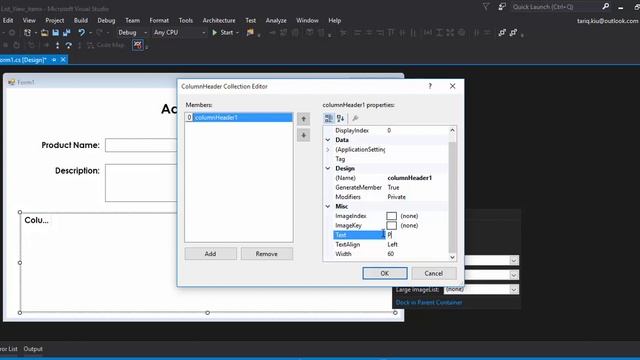Open the Analyze menu

[276, 20]
